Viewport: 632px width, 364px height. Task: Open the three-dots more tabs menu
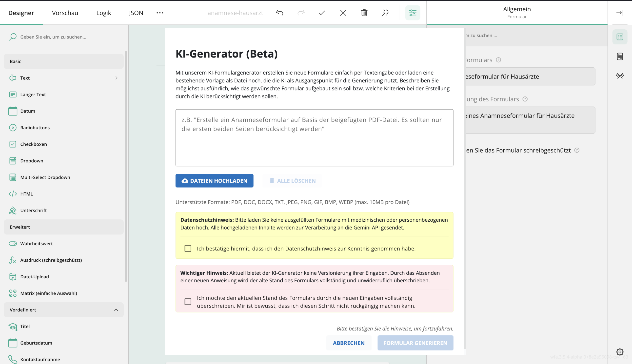tap(160, 13)
